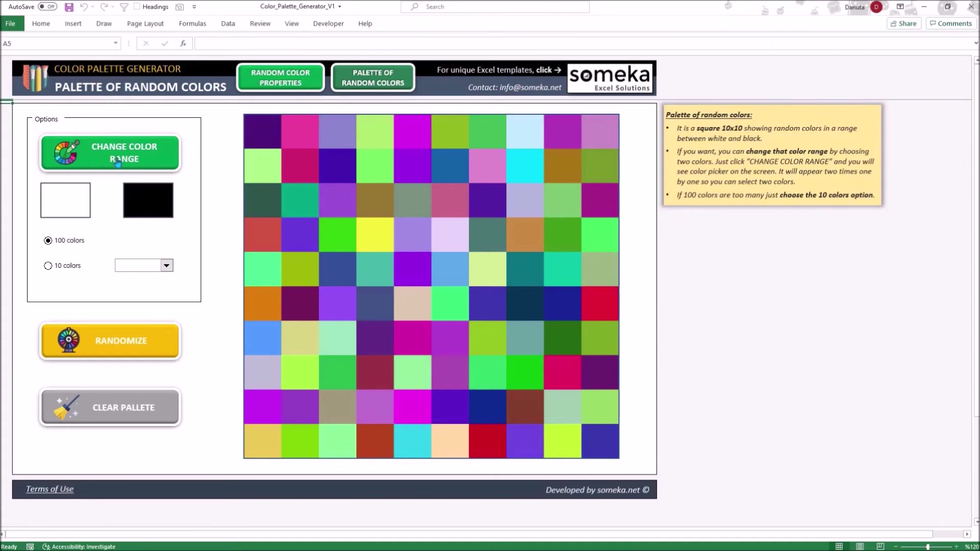Click in the Search box

(x=495, y=7)
